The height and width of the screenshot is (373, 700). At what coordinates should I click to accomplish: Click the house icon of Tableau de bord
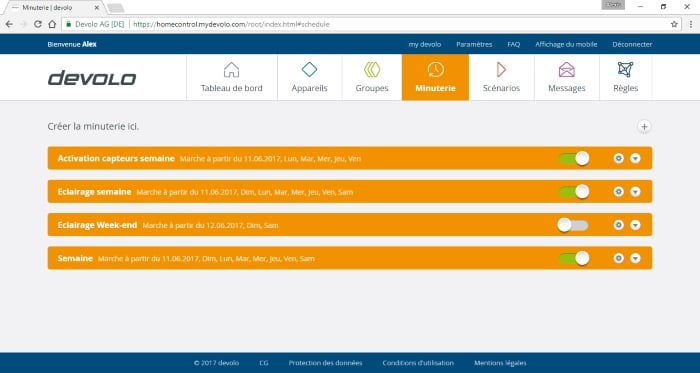tap(231, 70)
